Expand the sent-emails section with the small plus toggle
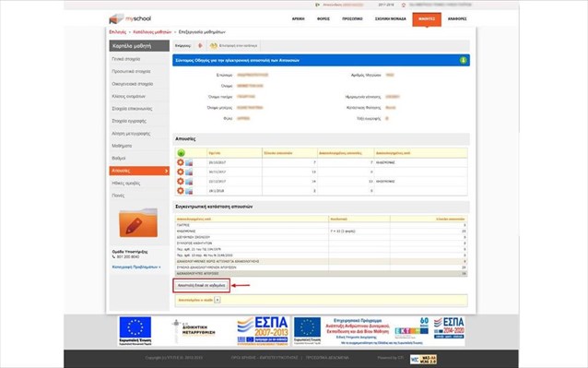 (218, 300)
